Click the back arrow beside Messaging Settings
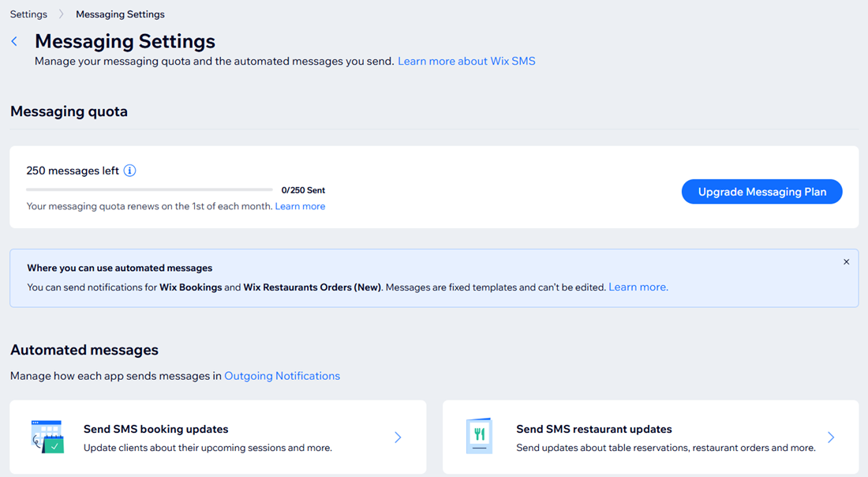The height and width of the screenshot is (477, 868). click(x=13, y=40)
